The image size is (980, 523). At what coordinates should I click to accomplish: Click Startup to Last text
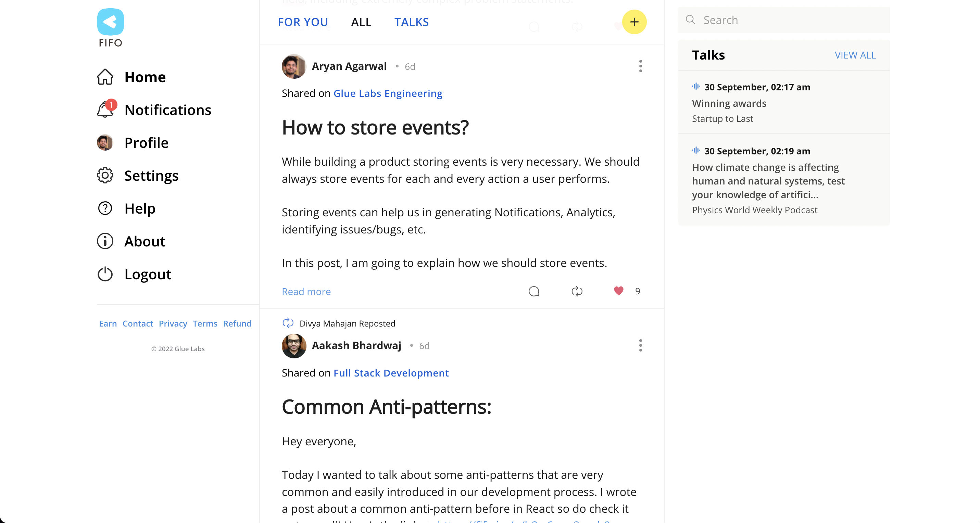coord(723,119)
